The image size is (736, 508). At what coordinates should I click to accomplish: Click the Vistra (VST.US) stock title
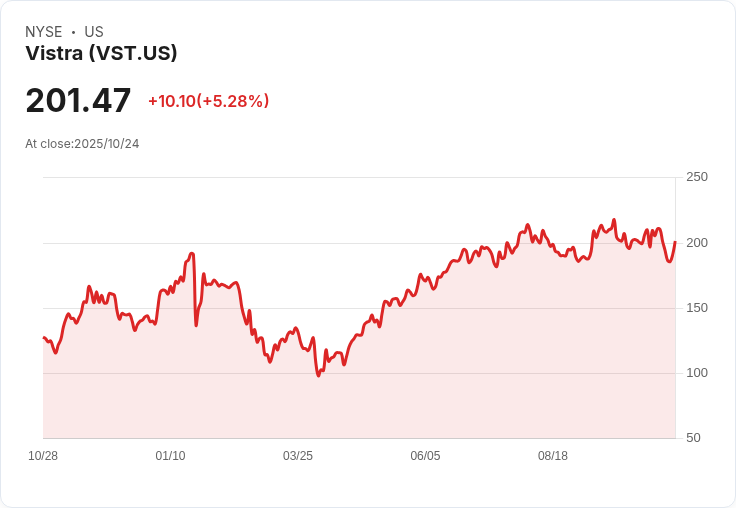tap(101, 54)
